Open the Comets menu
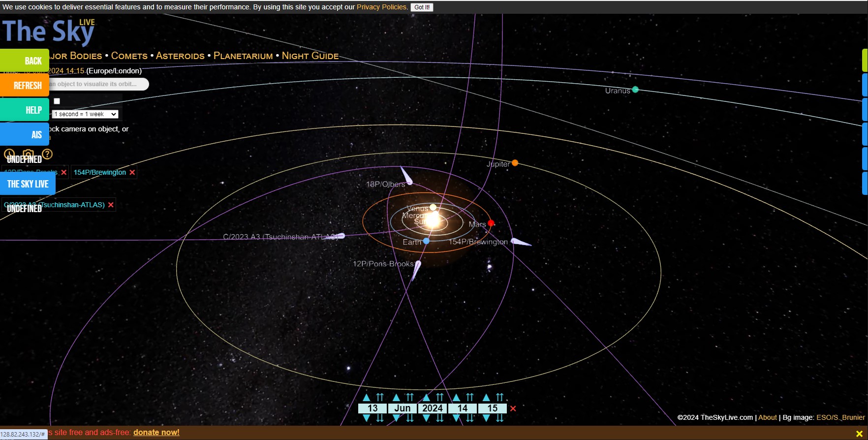Screen dimensions: 868x440 (129, 56)
